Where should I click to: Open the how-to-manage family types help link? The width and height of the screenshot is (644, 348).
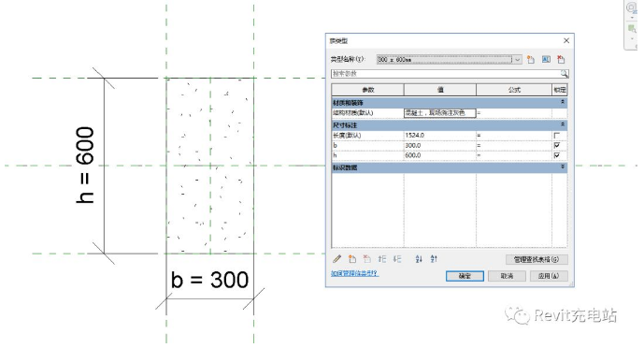click(354, 273)
